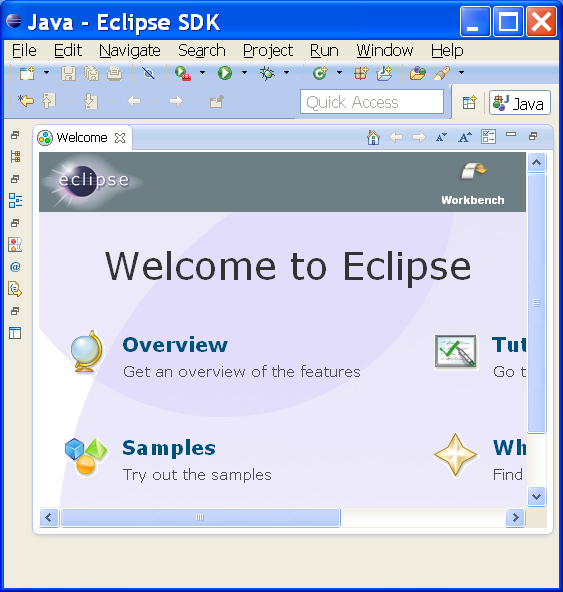This screenshot has width=563, height=592.
Task: Select the Java perspective button
Action: point(520,103)
